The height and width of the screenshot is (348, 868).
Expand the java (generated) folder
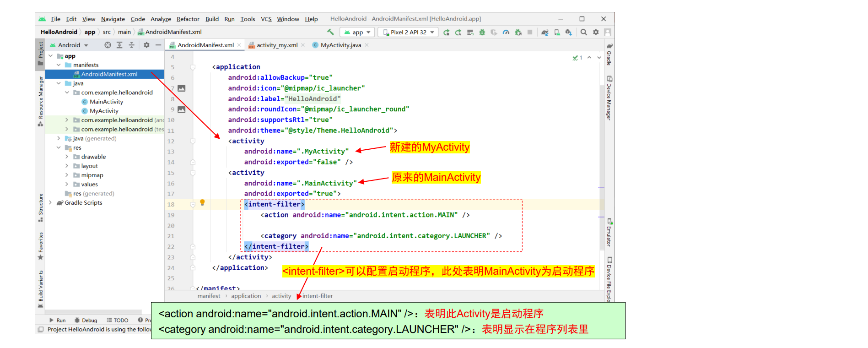point(59,138)
